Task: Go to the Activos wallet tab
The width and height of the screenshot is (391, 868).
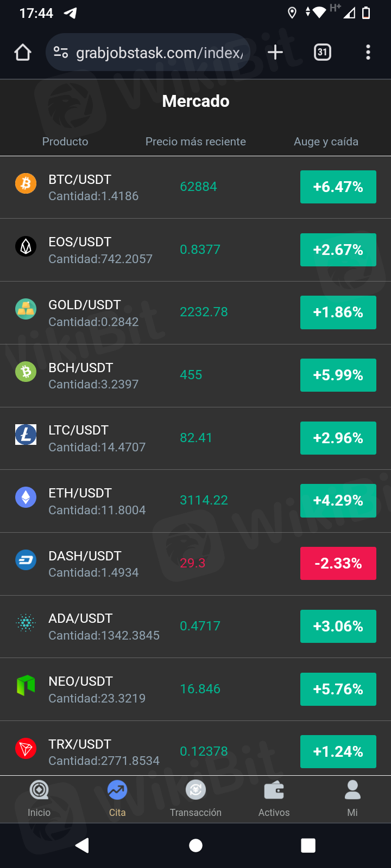Action: pyautogui.click(x=274, y=799)
